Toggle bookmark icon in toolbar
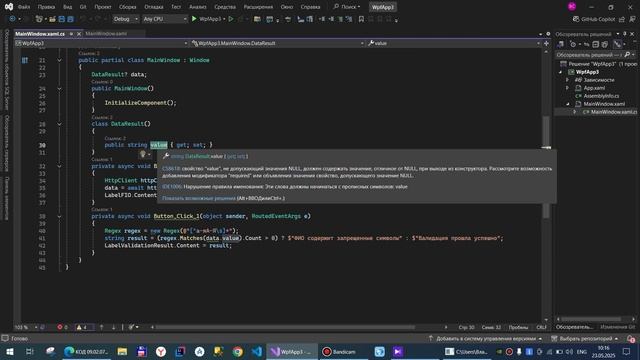Image resolution: width=640 pixels, height=360 pixels. pyautogui.click(x=361, y=19)
